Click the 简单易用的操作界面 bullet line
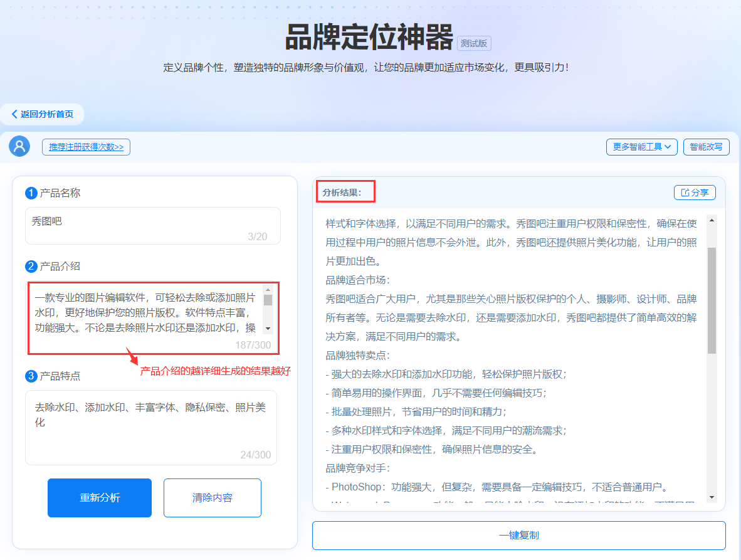This screenshot has height=560, width=741. tap(436, 393)
